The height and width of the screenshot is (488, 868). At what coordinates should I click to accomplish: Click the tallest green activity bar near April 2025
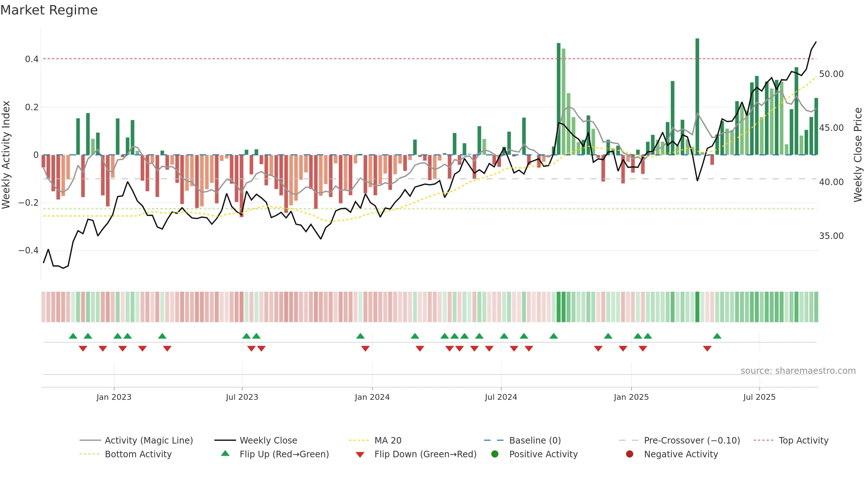[x=697, y=97]
